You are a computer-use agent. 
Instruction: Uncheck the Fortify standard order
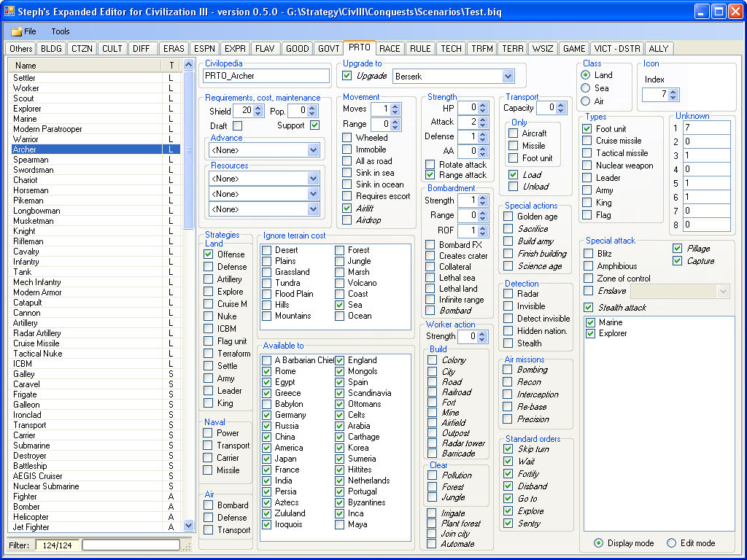(x=508, y=473)
